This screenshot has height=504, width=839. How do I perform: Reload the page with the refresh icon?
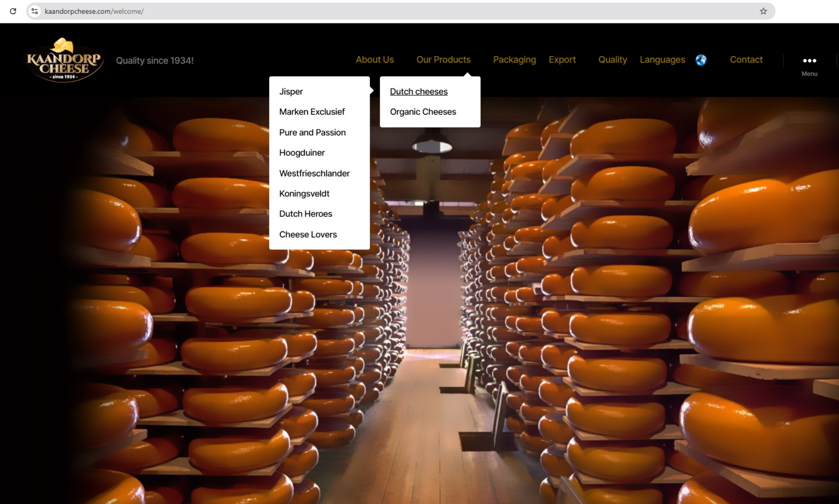pos(13,11)
